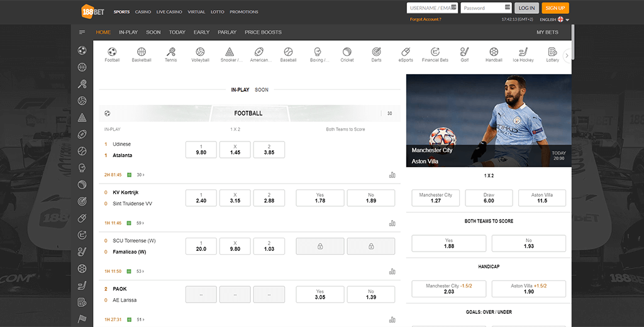644x327 pixels.
Task: Bet on Udinese win at 9.80
Action: coord(201,150)
